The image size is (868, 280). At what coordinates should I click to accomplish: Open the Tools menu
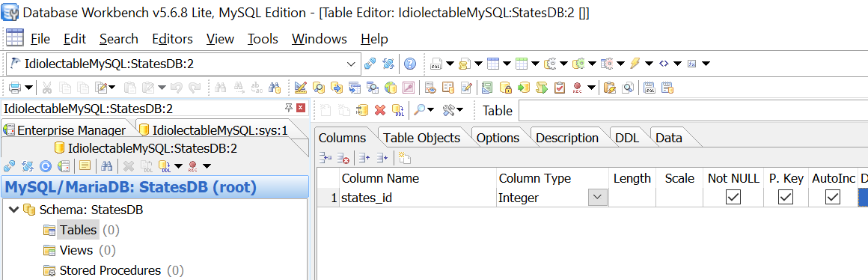263,39
